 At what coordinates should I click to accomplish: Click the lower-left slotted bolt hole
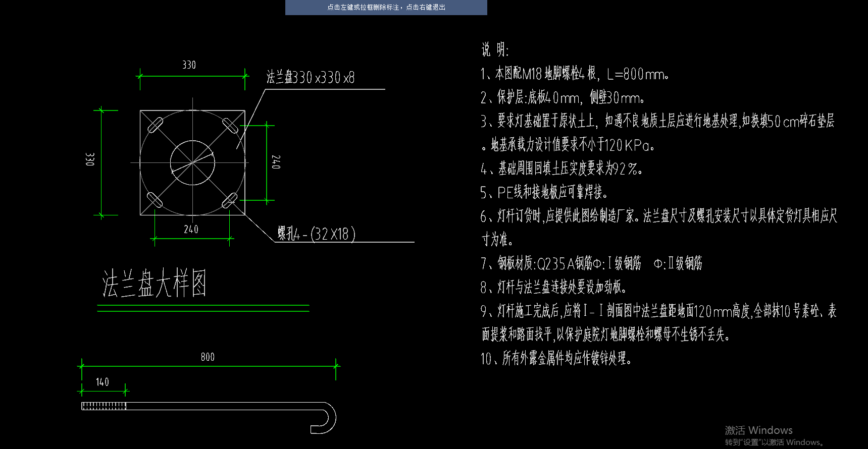coord(155,200)
